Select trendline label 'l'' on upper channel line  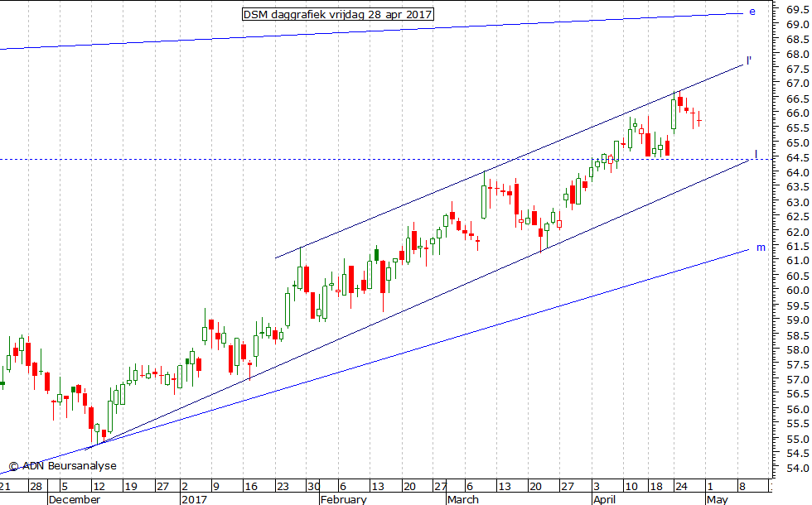click(749, 60)
